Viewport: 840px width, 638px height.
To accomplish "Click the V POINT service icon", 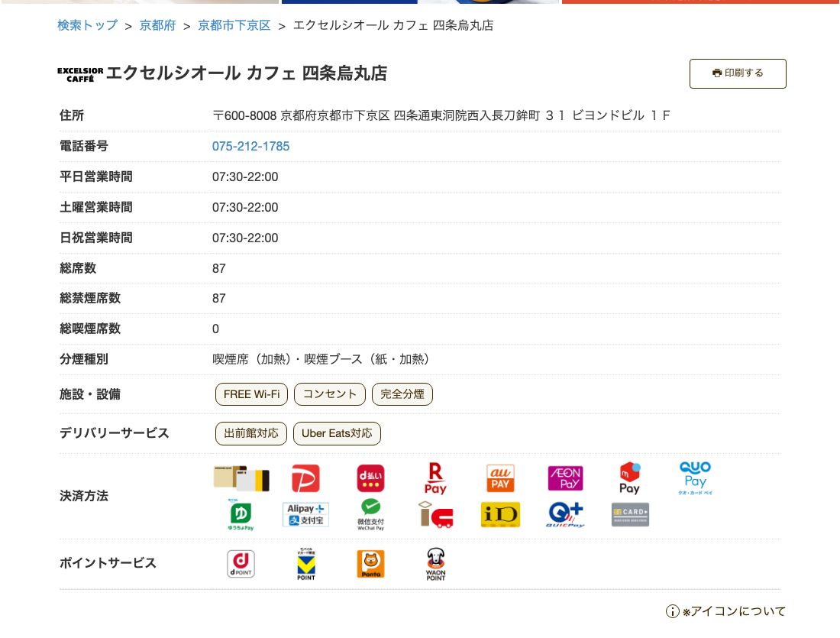I will [306, 564].
